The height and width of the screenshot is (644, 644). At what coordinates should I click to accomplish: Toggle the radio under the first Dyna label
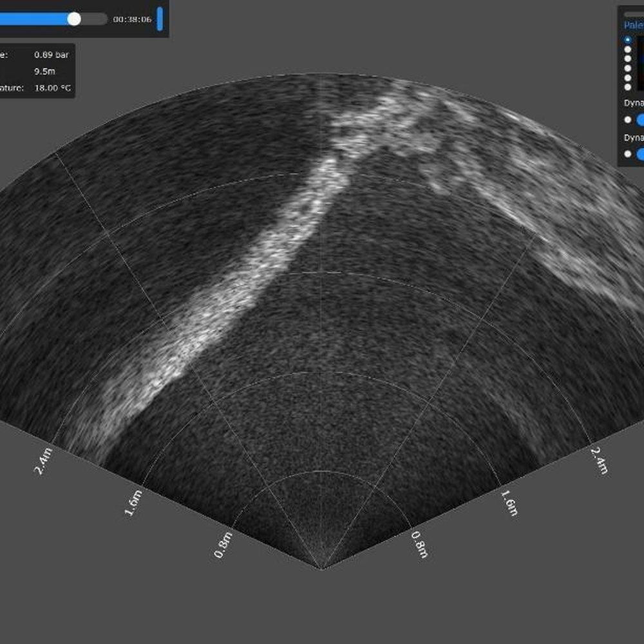click(627, 120)
